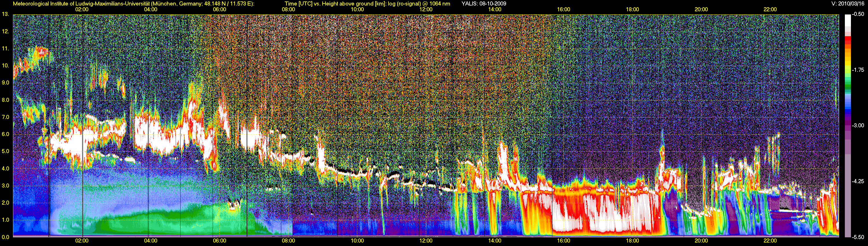
Task: Click '04:00' on the top time axis
Action: tap(151, 10)
